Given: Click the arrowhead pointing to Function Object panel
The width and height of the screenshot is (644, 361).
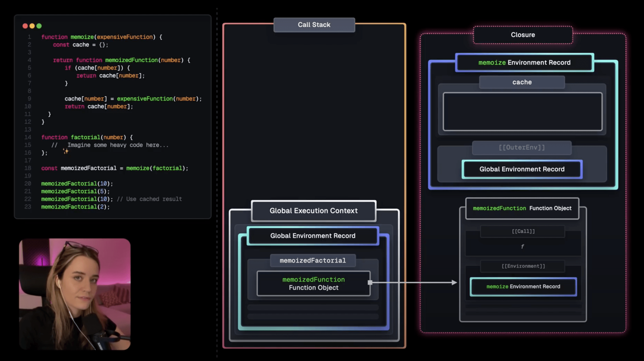Looking at the screenshot, I should coord(454,282).
